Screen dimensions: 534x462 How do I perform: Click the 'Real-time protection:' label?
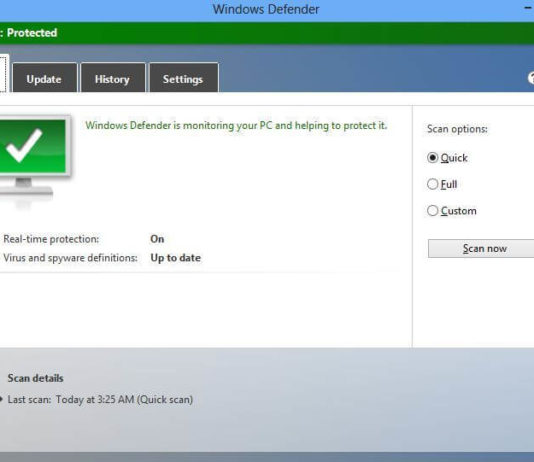pos(51,239)
